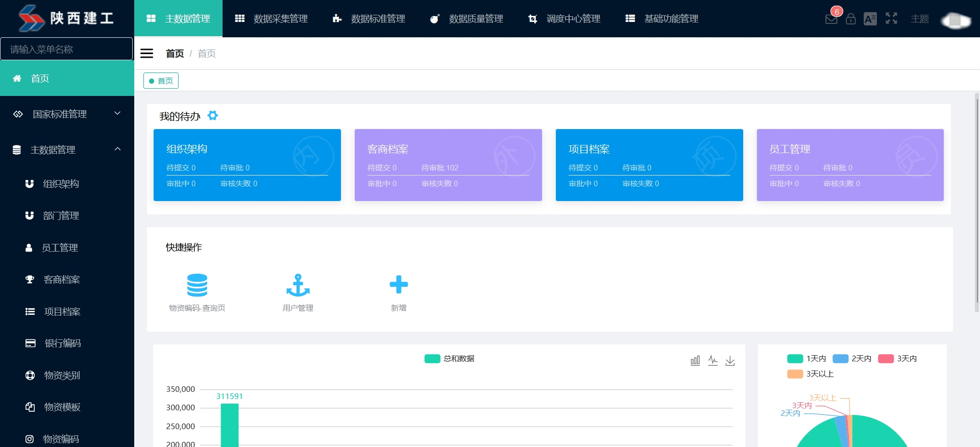
Task: Collapse 主数据管理 sidebar menu
Action: 67,150
